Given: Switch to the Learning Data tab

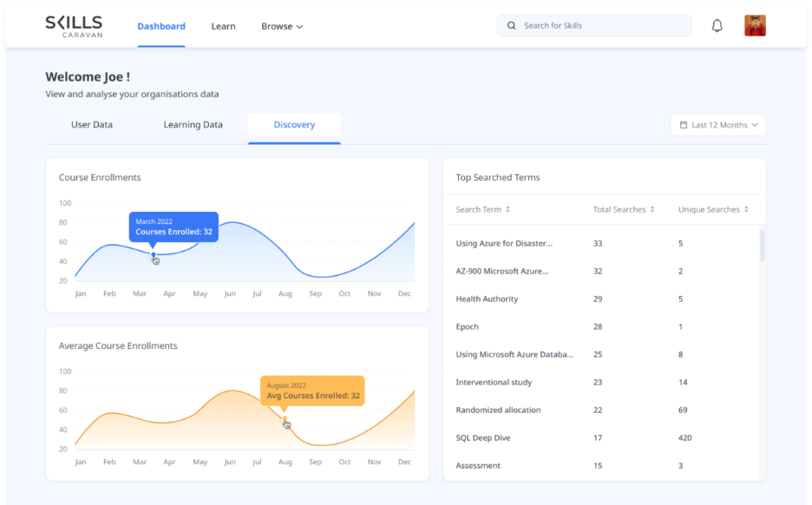Looking at the screenshot, I should (193, 125).
